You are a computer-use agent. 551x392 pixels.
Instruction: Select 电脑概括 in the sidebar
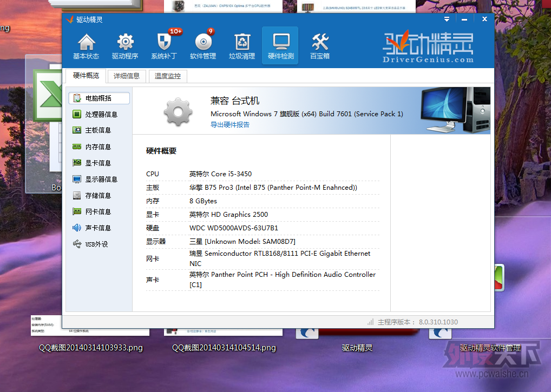coord(99,98)
